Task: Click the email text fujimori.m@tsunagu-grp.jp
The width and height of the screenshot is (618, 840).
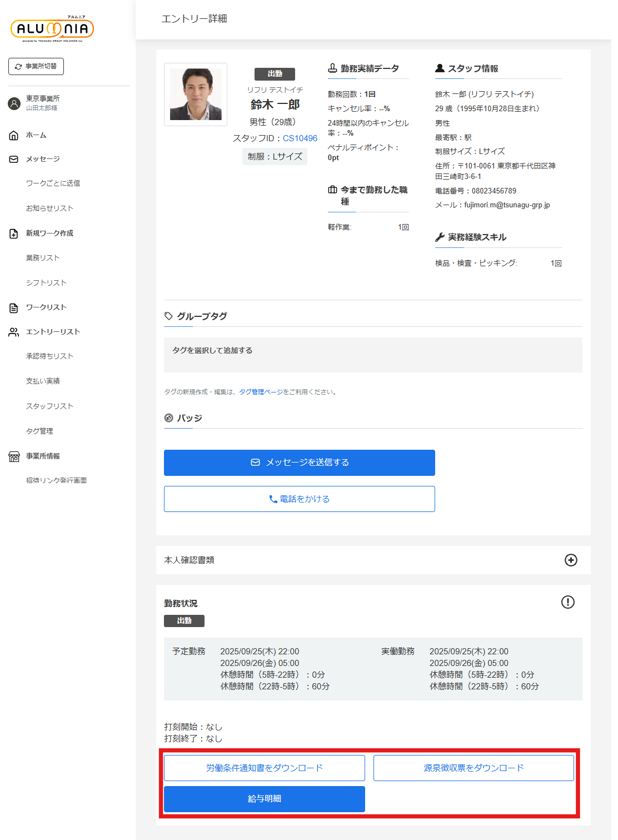Action: pos(507,205)
